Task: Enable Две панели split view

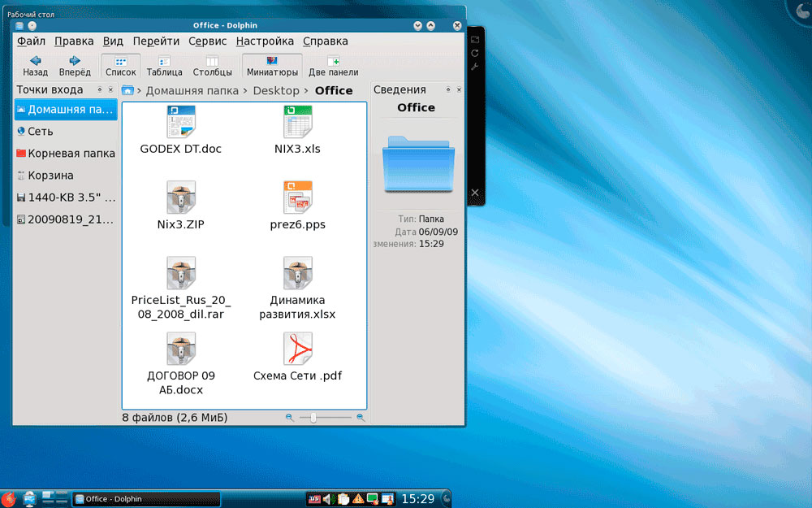Action: 333,66
